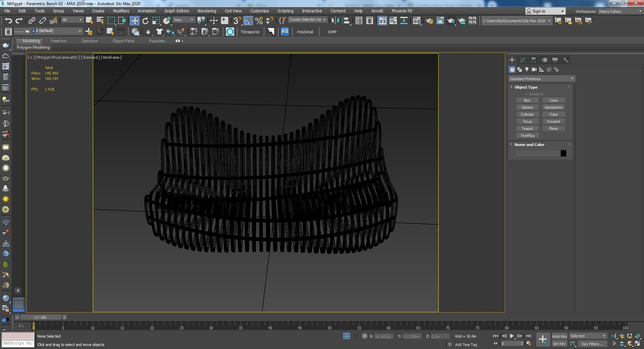Activate the Select and Rotate tool
The image size is (644, 349).
click(145, 21)
